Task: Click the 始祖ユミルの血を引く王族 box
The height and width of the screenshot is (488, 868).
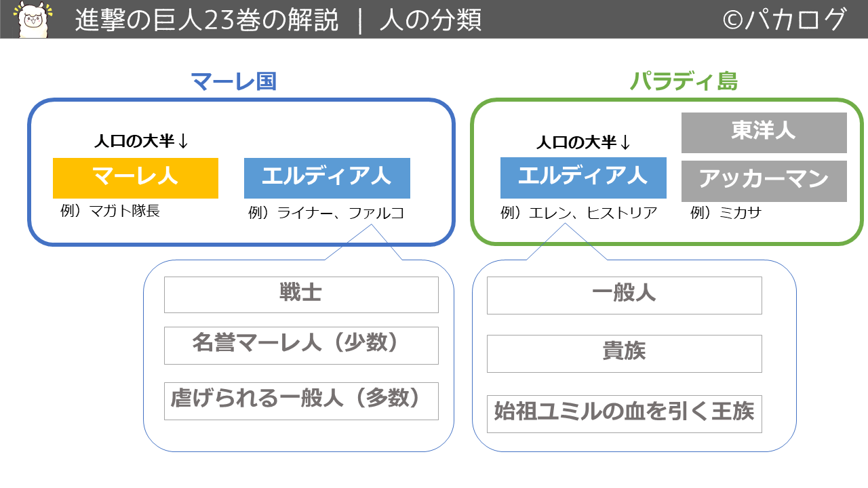Action: coord(625,413)
